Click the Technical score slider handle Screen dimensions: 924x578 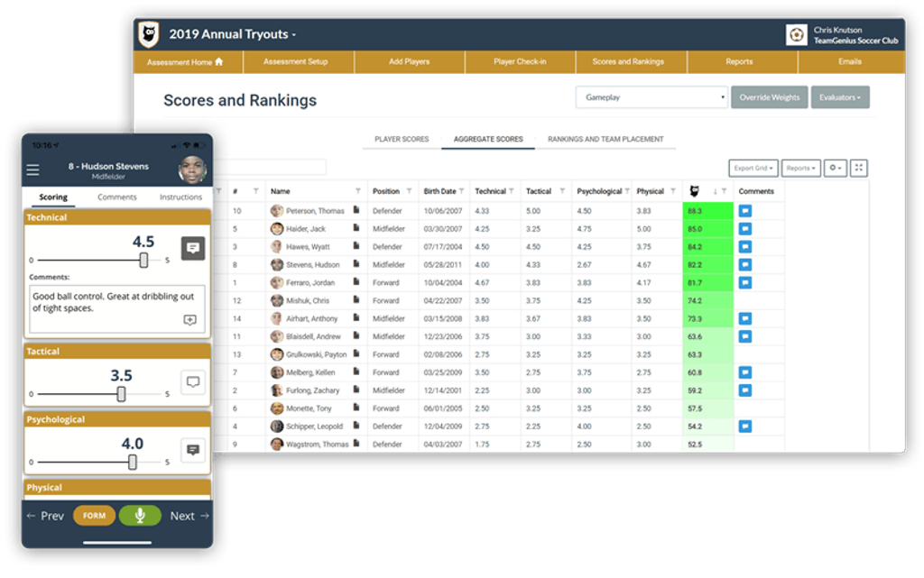pyautogui.click(x=143, y=260)
